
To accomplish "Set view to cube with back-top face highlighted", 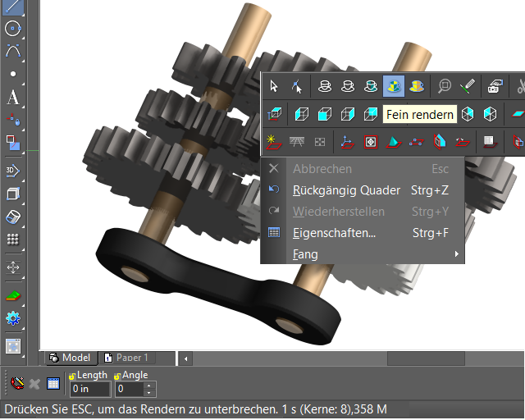I will click(371, 114).
